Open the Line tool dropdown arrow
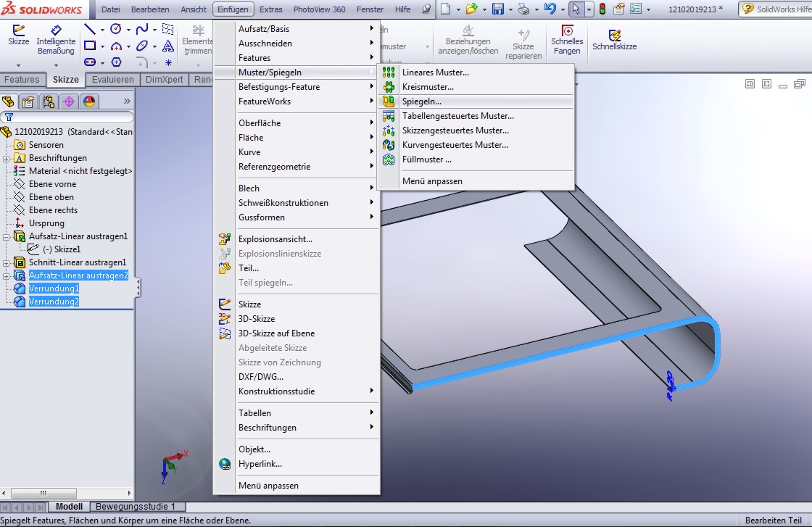Viewport: 812px width, 527px height. (102, 30)
